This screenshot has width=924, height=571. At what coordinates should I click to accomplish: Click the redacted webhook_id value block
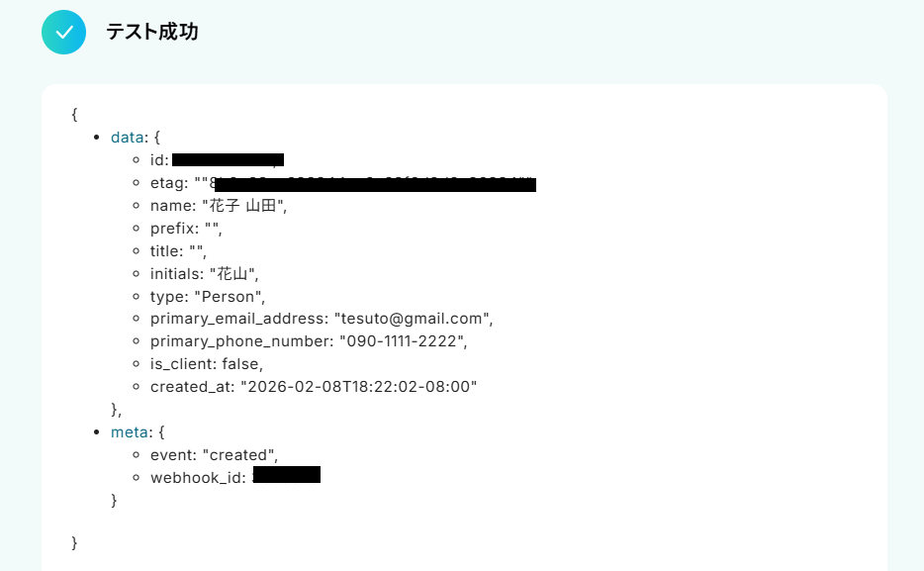(287, 474)
